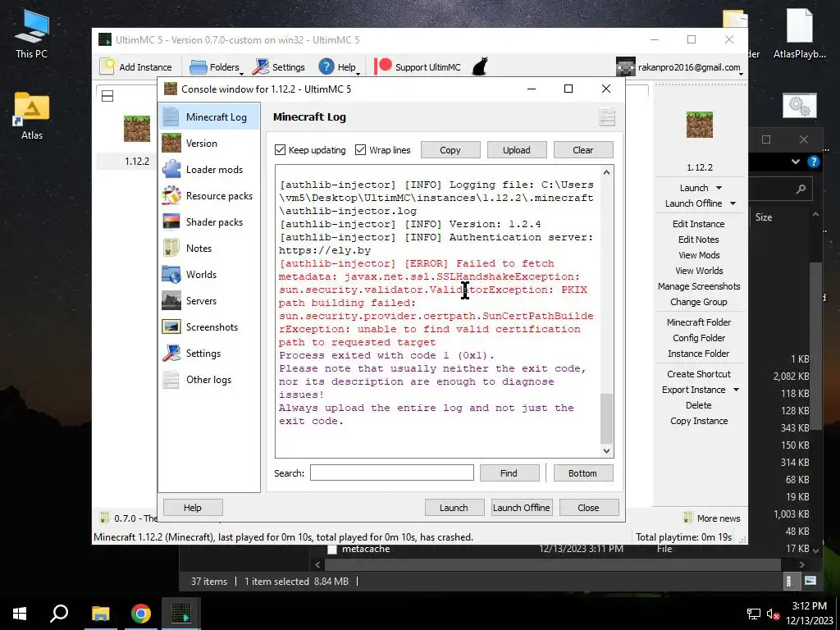Click Copy Instance in the side panel
Viewport: 840px width, 630px height.
click(x=699, y=421)
